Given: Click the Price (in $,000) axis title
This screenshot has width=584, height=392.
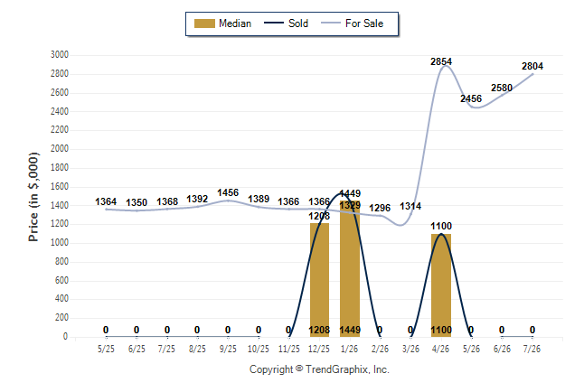Looking at the screenshot, I should 33,197.
